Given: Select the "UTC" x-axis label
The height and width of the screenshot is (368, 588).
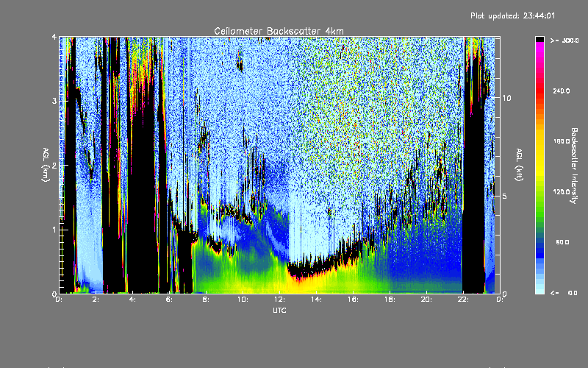Looking at the screenshot, I should pos(279,310).
